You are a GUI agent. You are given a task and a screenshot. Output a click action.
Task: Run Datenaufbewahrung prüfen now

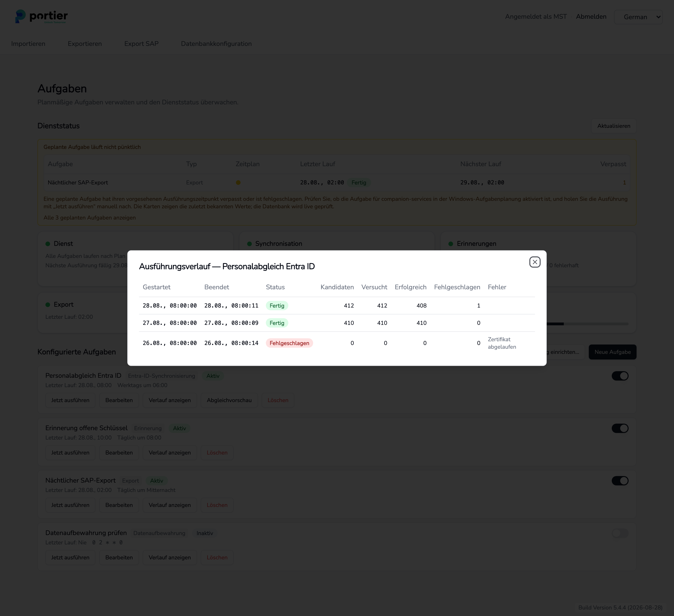click(70, 557)
